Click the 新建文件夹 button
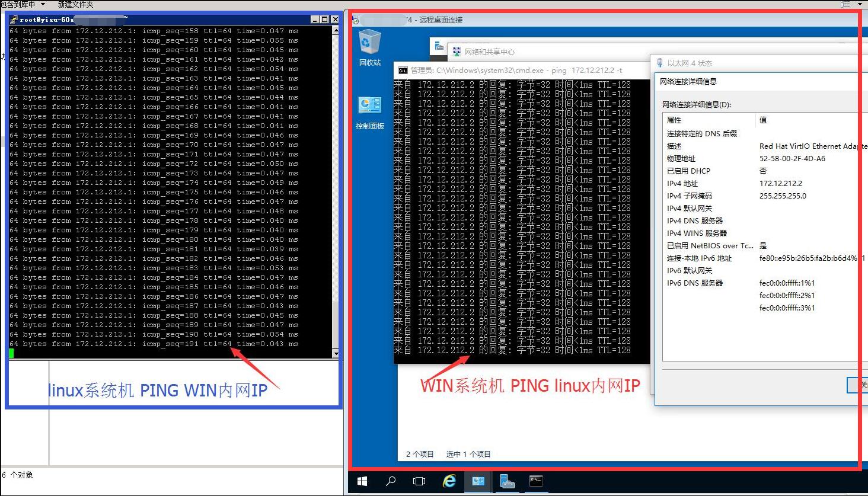This screenshot has height=496, width=868. [75, 4]
